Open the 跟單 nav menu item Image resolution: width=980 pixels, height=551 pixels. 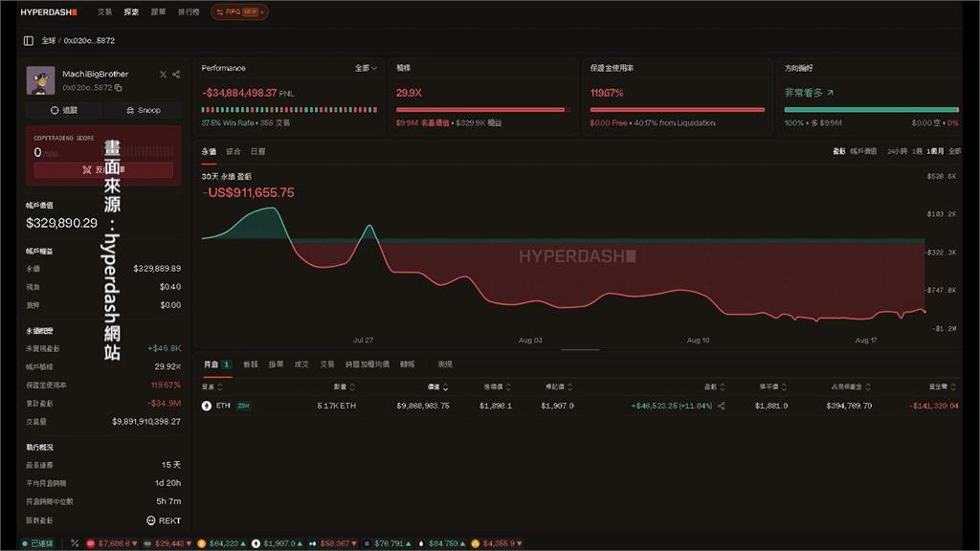pyautogui.click(x=158, y=11)
